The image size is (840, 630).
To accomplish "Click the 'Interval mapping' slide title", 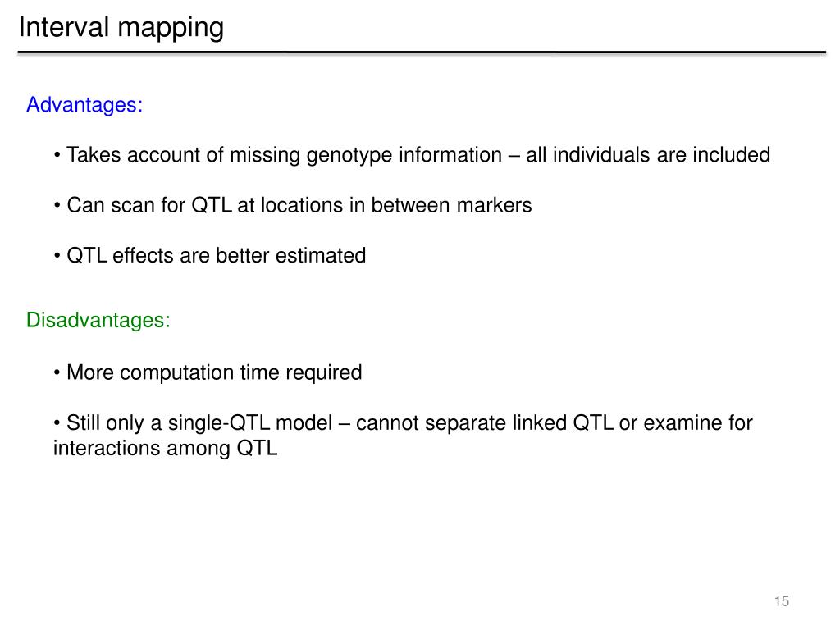I will tap(121, 27).
